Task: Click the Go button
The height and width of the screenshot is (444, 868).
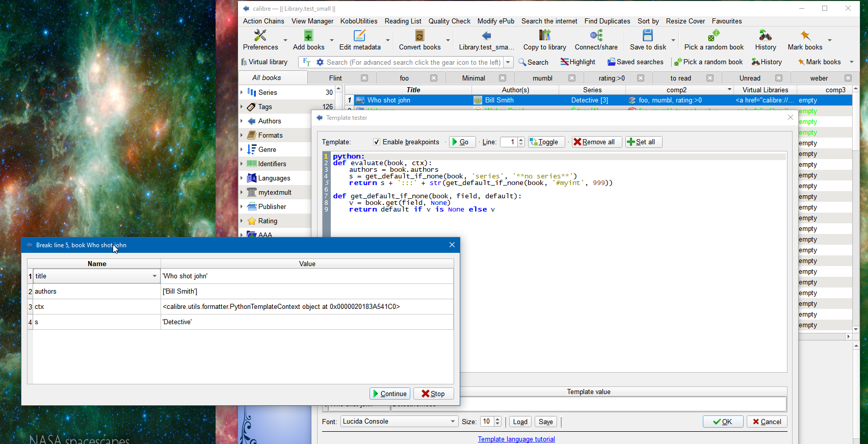Action: (462, 142)
